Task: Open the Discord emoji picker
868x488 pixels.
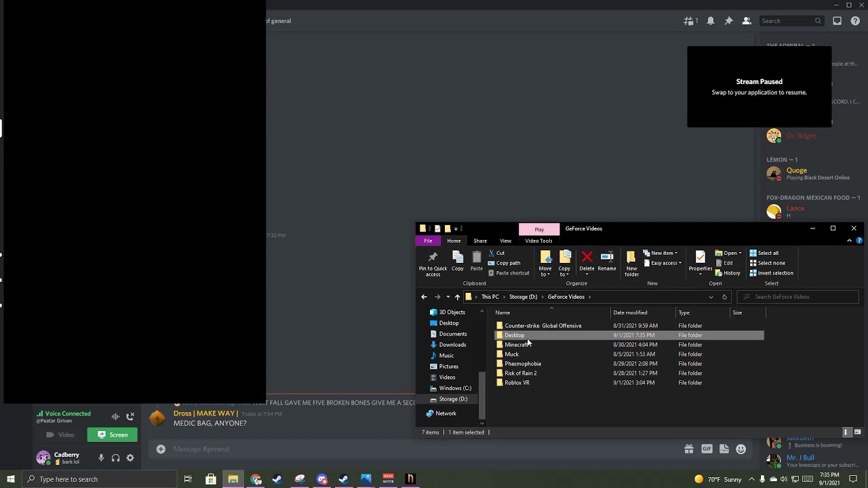Action: (741, 449)
